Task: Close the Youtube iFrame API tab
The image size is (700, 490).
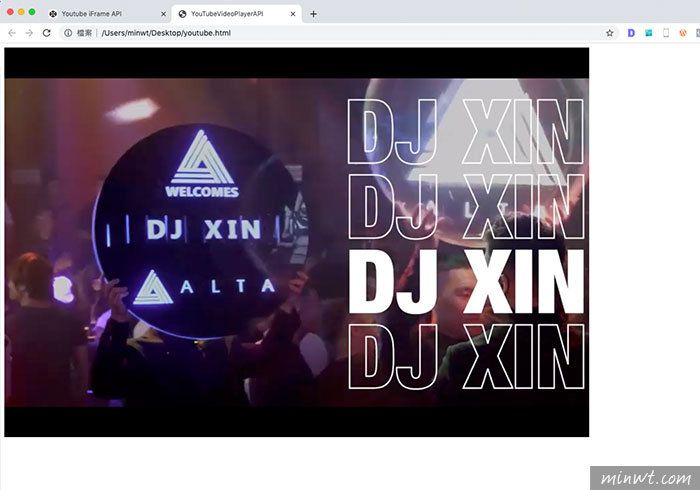Action: click(x=163, y=14)
